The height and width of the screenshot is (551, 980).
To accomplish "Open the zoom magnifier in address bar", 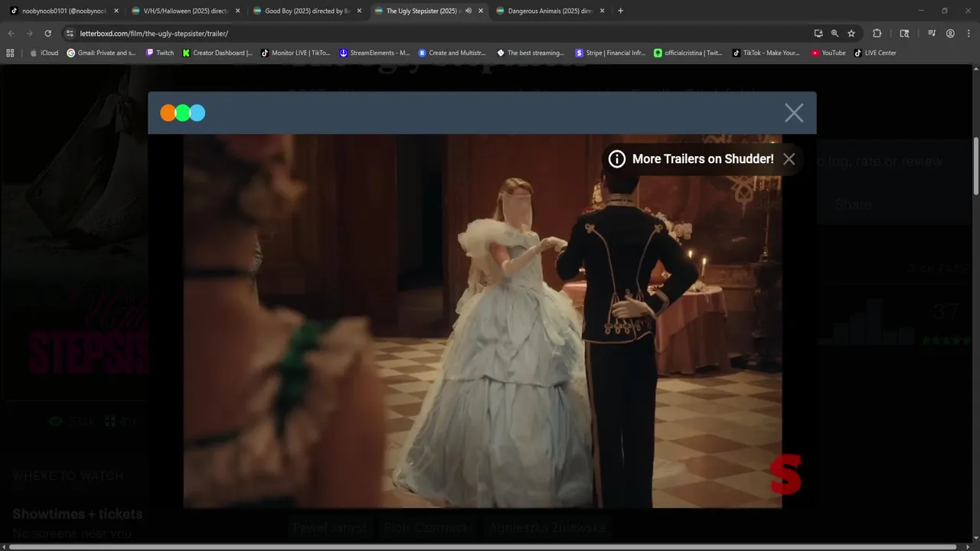I will coord(835,34).
